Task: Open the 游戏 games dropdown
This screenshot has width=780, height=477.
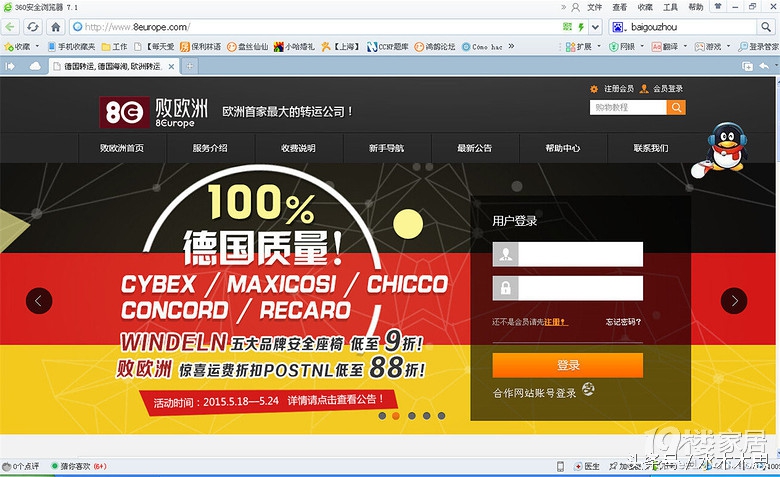Action: [712, 47]
